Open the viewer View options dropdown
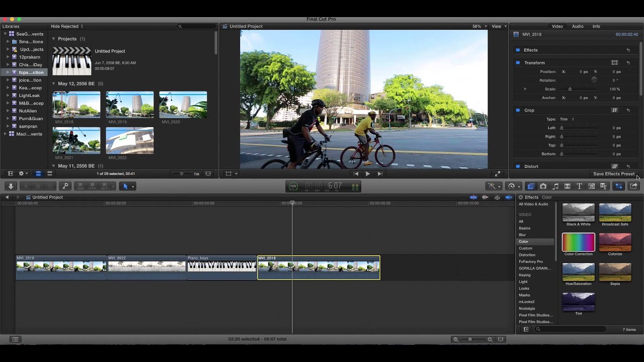 pyautogui.click(x=498, y=26)
